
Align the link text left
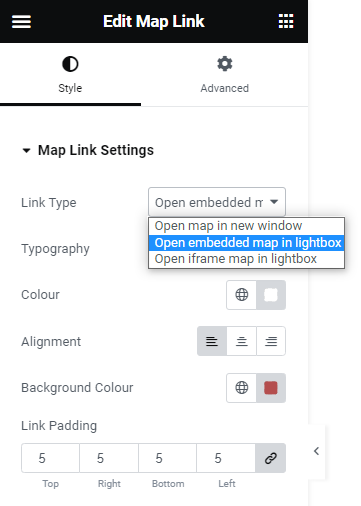[212, 341]
